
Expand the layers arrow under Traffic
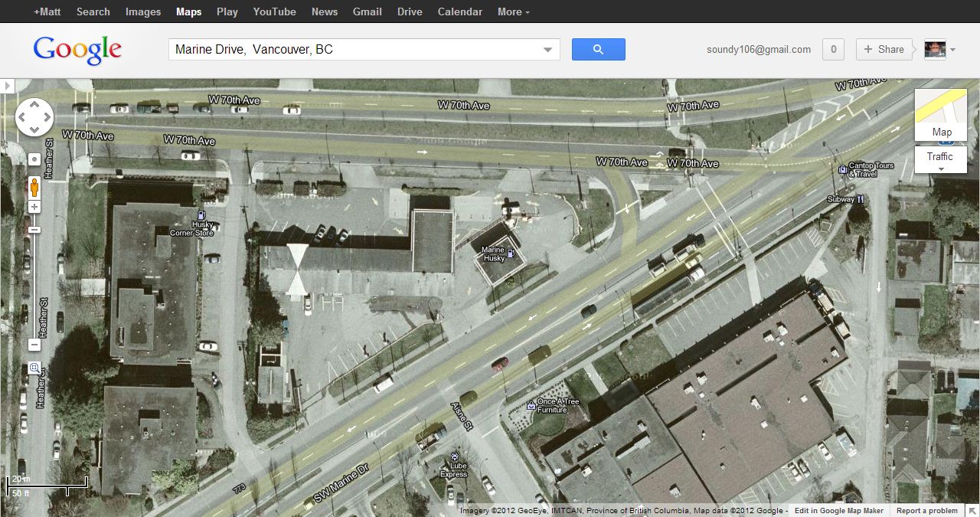(x=941, y=169)
